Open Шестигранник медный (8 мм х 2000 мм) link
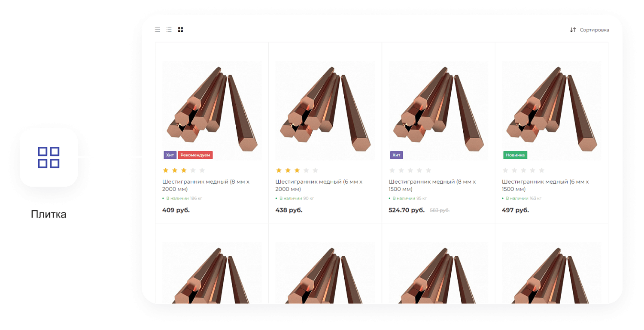 (x=206, y=185)
